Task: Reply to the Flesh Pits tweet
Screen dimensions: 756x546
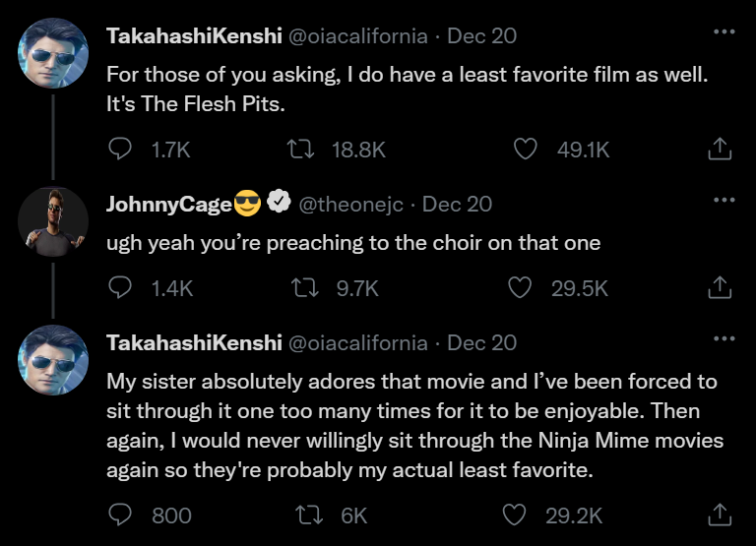Action: pyautogui.click(x=120, y=150)
